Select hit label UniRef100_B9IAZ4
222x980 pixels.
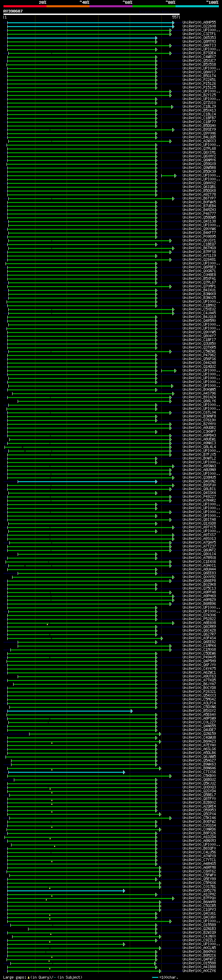click(x=199, y=397)
